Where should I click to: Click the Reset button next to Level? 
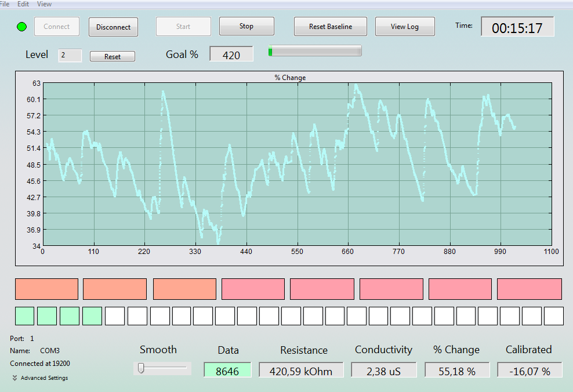click(x=113, y=56)
